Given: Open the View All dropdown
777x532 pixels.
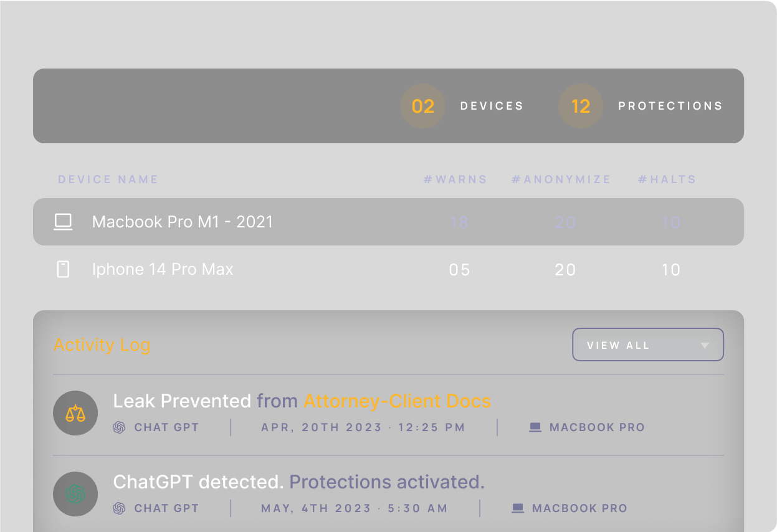Looking at the screenshot, I should [x=647, y=345].
